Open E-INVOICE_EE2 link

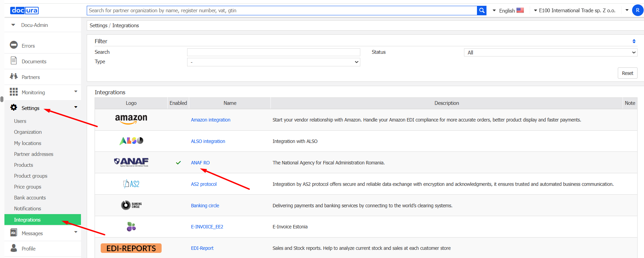pos(207,227)
